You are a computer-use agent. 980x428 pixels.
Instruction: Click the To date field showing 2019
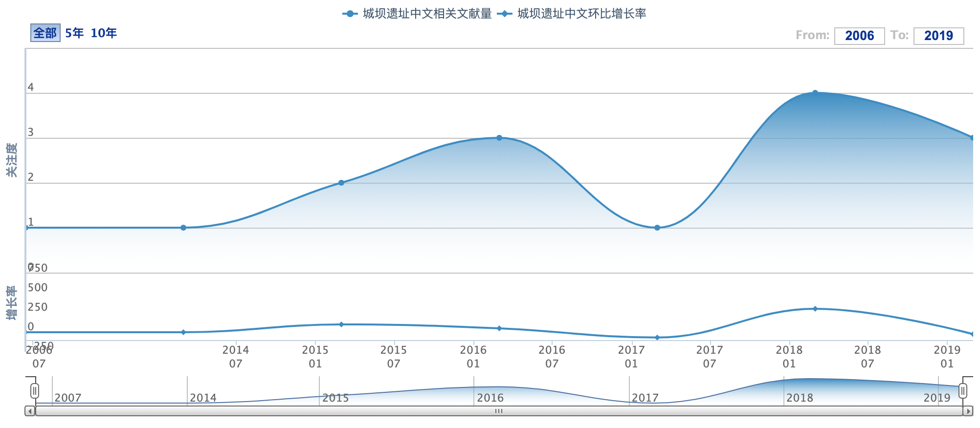pos(938,36)
